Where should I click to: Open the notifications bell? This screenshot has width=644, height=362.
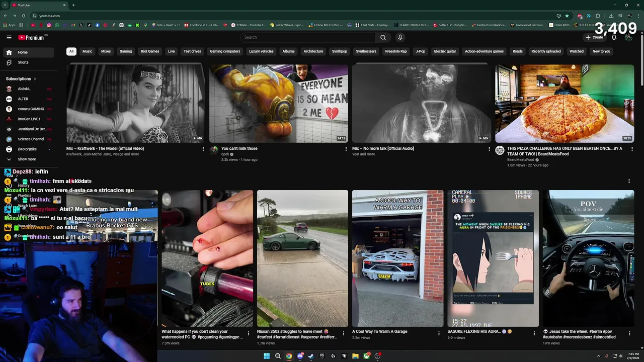point(614,37)
